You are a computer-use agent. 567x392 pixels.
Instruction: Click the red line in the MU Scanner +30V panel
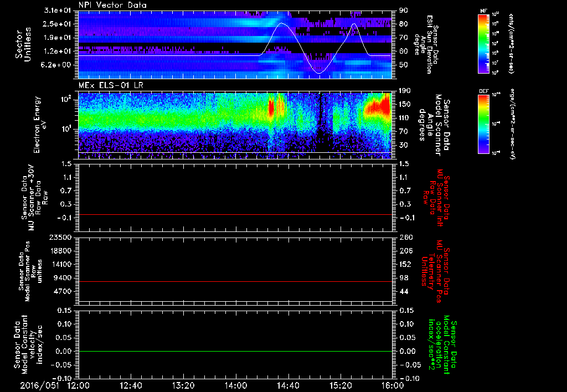(235, 215)
